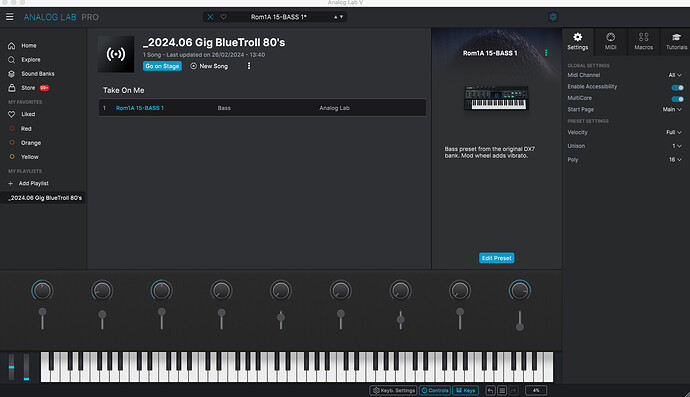Screen dimensions: 690x397
Task: Click the Edit Preset button
Action: pyautogui.click(x=496, y=258)
